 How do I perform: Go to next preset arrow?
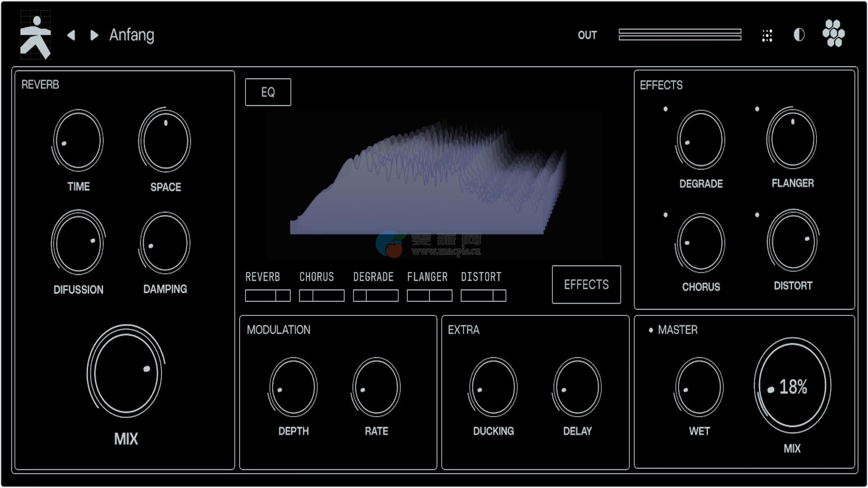coord(94,35)
